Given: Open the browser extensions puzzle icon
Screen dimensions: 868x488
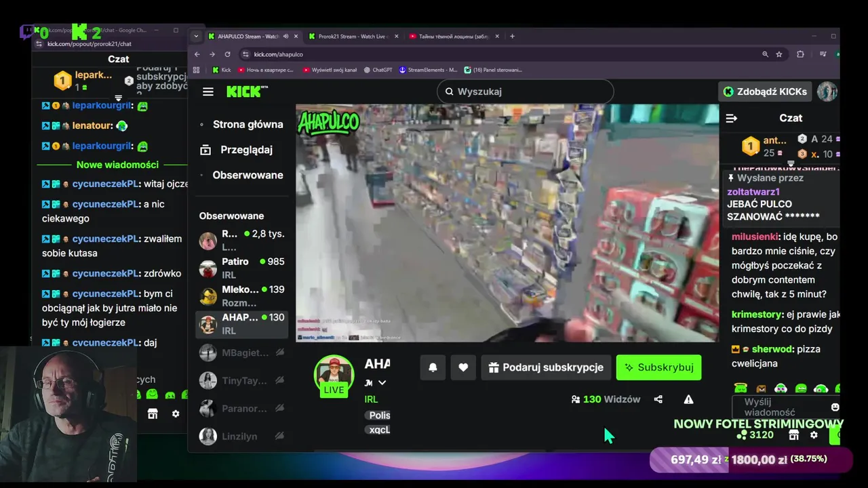Looking at the screenshot, I should point(800,54).
